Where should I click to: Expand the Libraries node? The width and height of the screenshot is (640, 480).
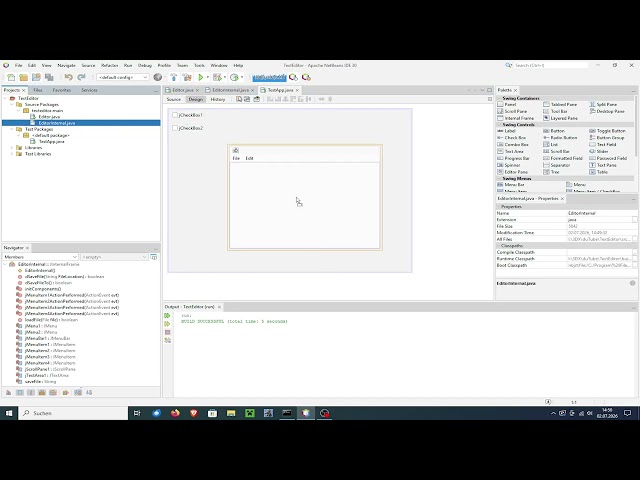12,148
